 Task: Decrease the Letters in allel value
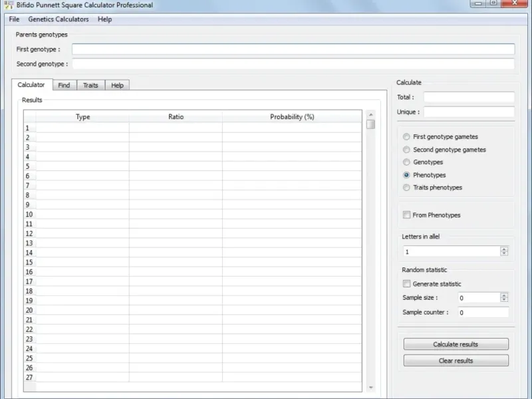coord(504,254)
